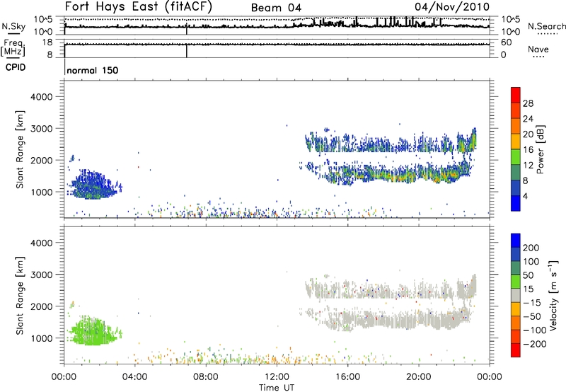
Task: Click the 'Fort Hays East (fitACF)' title
Action: 138,6
